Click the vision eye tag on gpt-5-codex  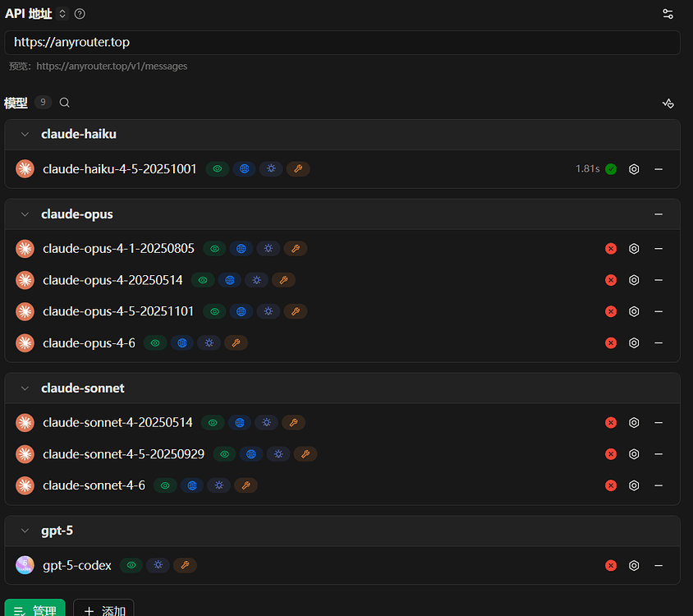pos(131,565)
